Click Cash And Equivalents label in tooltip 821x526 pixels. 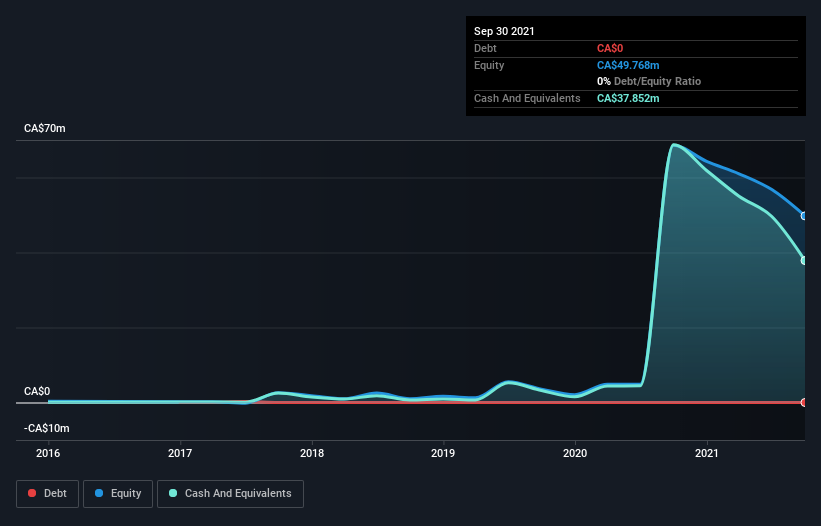527,98
